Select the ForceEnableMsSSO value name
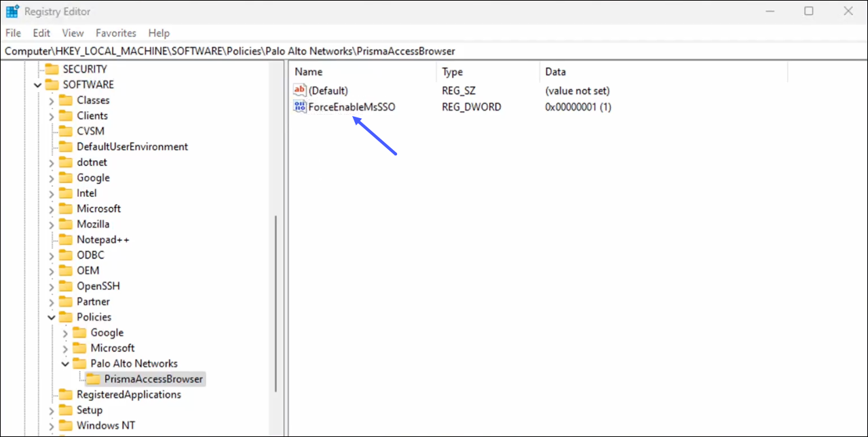The width and height of the screenshot is (868, 437). [x=352, y=107]
